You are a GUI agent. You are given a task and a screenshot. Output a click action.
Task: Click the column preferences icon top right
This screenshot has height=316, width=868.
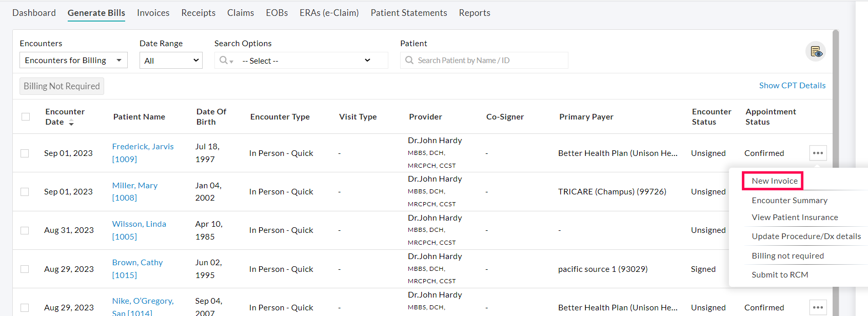click(x=816, y=52)
